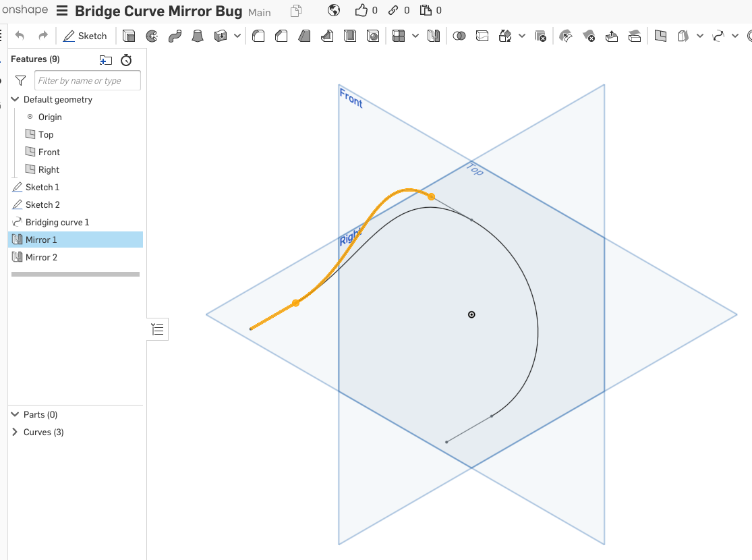Image resolution: width=752 pixels, height=560 pixels.
Task: Select the Shell tool
Action: click(350, 36)
